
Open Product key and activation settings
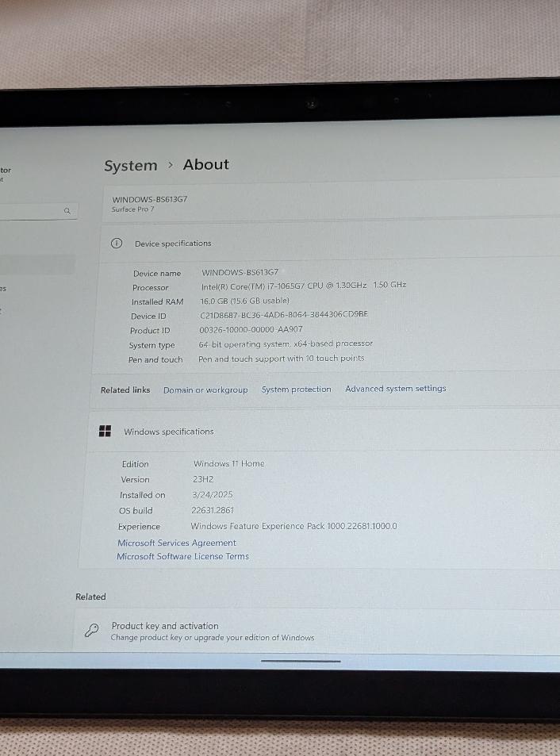pyautogui.click(x=165, y=626)
